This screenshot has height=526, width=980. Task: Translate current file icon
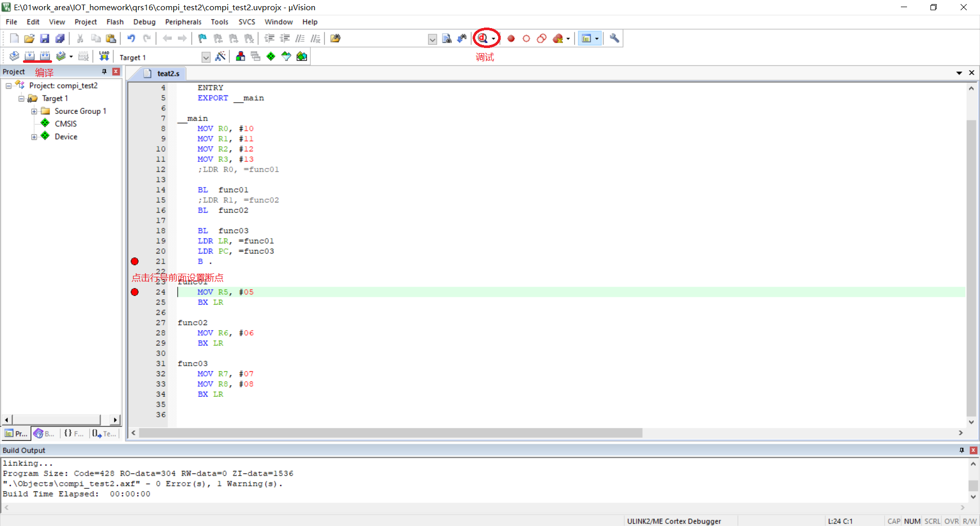click(x=14, y=56)
